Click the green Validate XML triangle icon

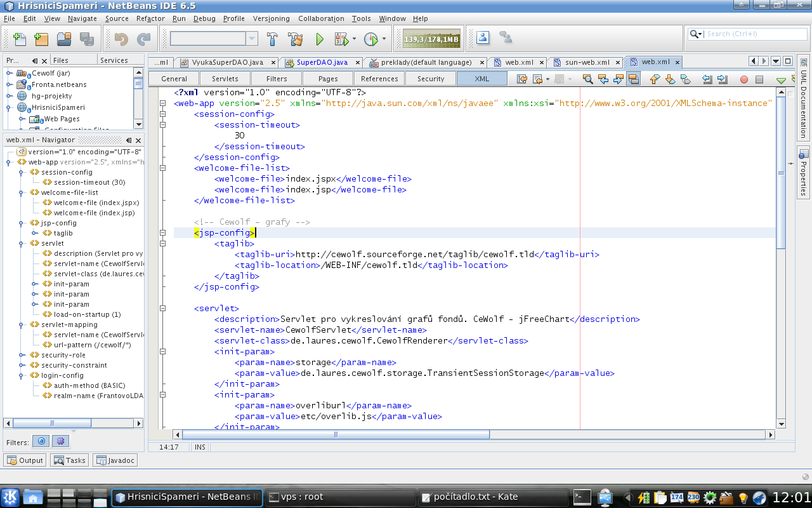(782, 80)
